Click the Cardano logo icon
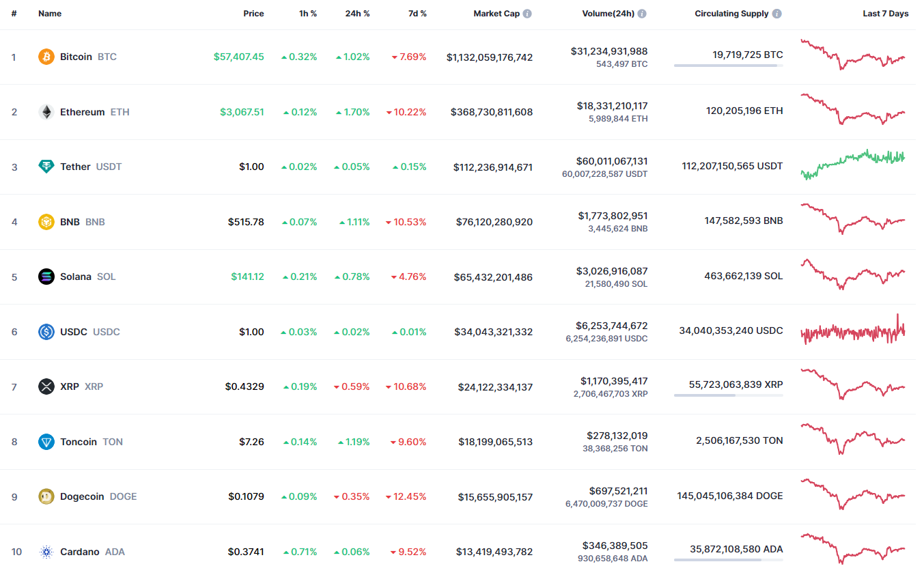 tap(46, 552)
